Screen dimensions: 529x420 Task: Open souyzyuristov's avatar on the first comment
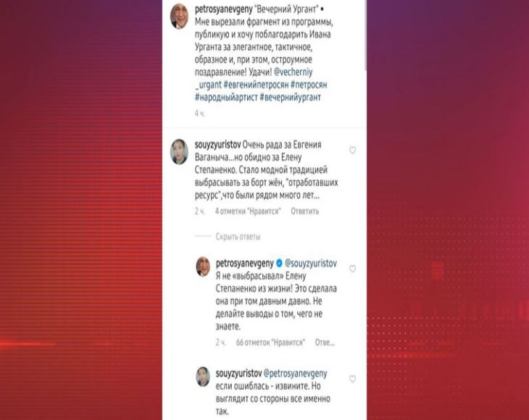pyautogui.click(x=179, y=151)
